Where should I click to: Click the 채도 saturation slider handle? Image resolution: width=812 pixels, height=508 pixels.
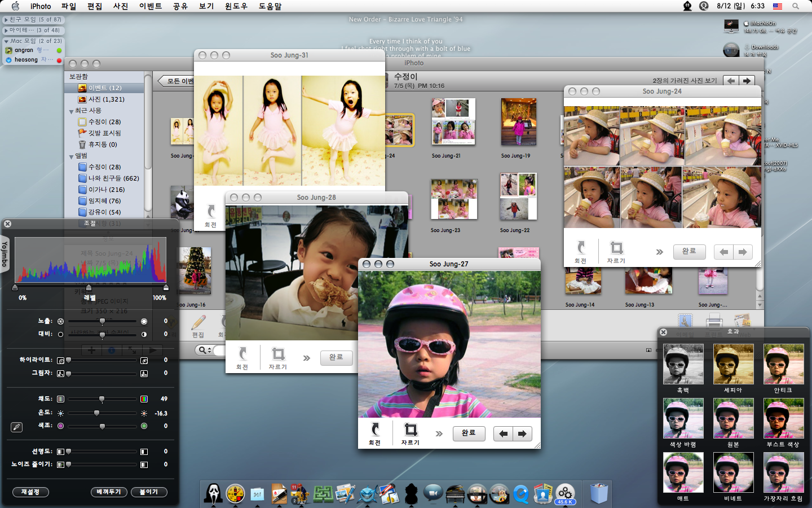coord(101,399)
